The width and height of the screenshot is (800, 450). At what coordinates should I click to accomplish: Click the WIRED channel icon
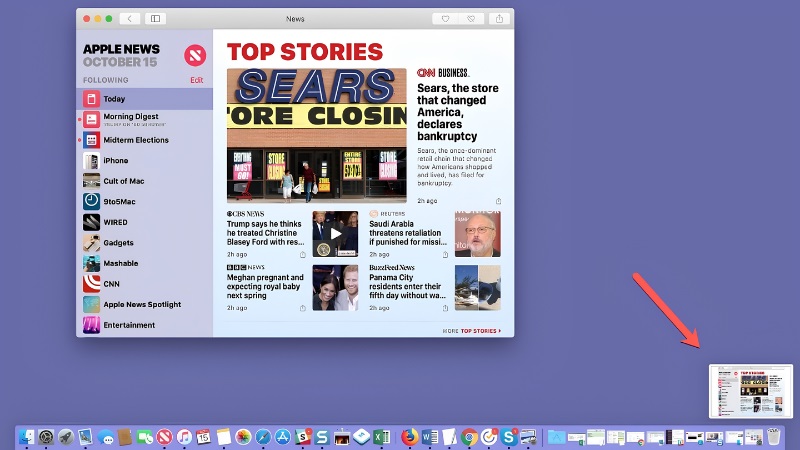[x=91, y=222]
